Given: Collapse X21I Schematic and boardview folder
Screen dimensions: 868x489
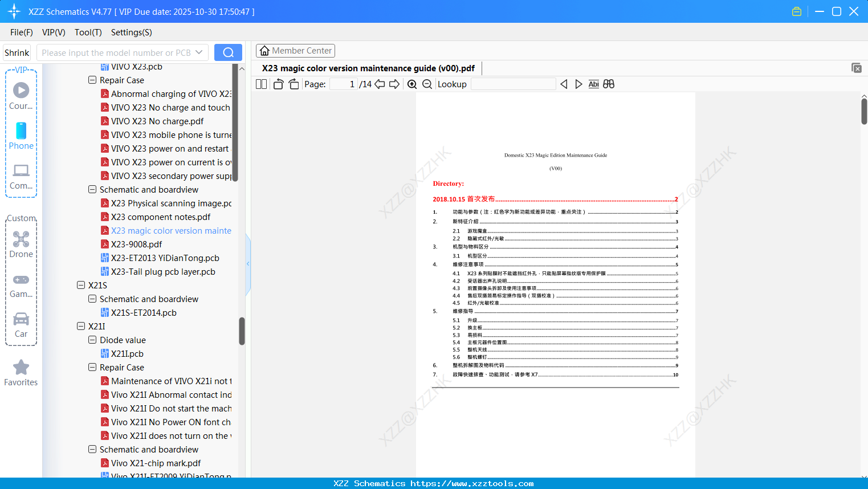Looking at the screenshot, I should [92, 450].
